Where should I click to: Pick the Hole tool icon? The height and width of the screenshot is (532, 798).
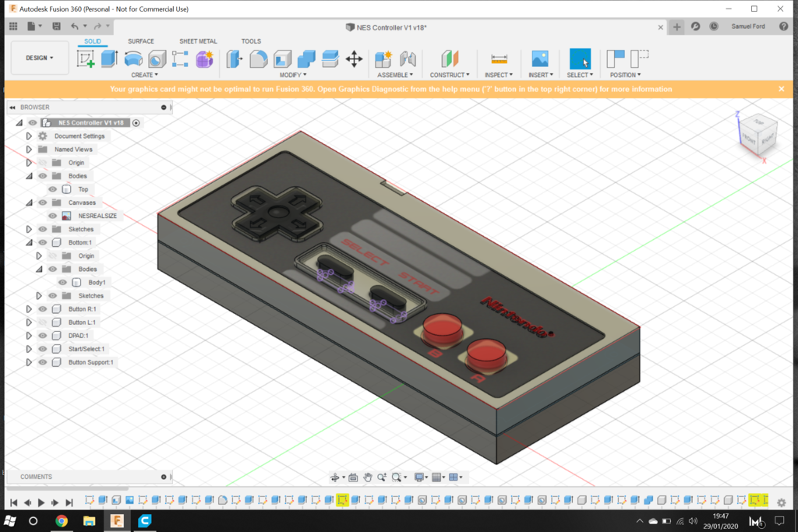(x=157, y=59)
